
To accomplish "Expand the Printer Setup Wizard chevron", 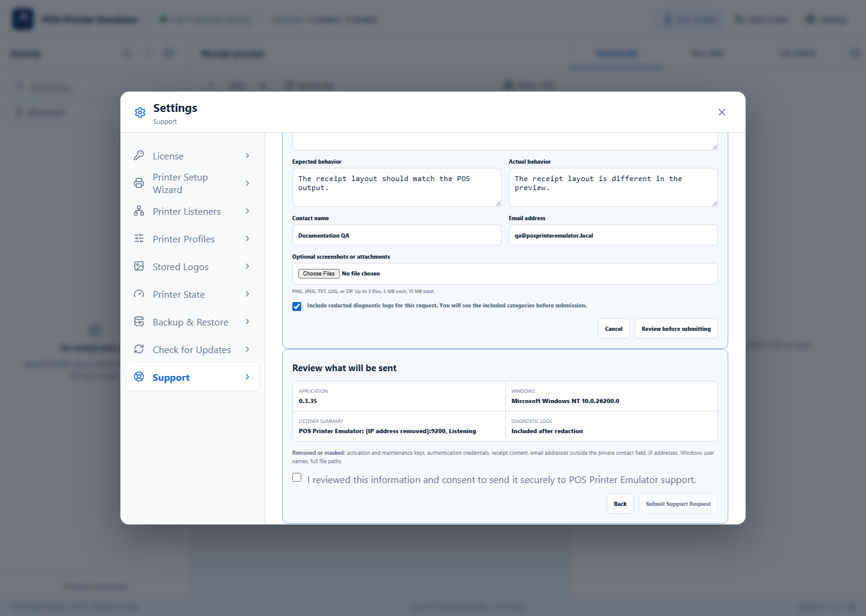I will click(247, 183).
